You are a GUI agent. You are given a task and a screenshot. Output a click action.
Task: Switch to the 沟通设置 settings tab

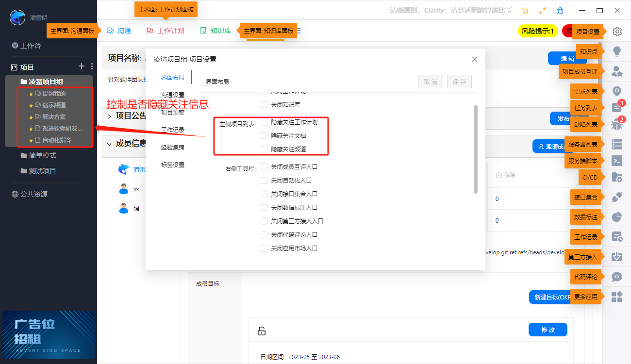click(174, 95)
